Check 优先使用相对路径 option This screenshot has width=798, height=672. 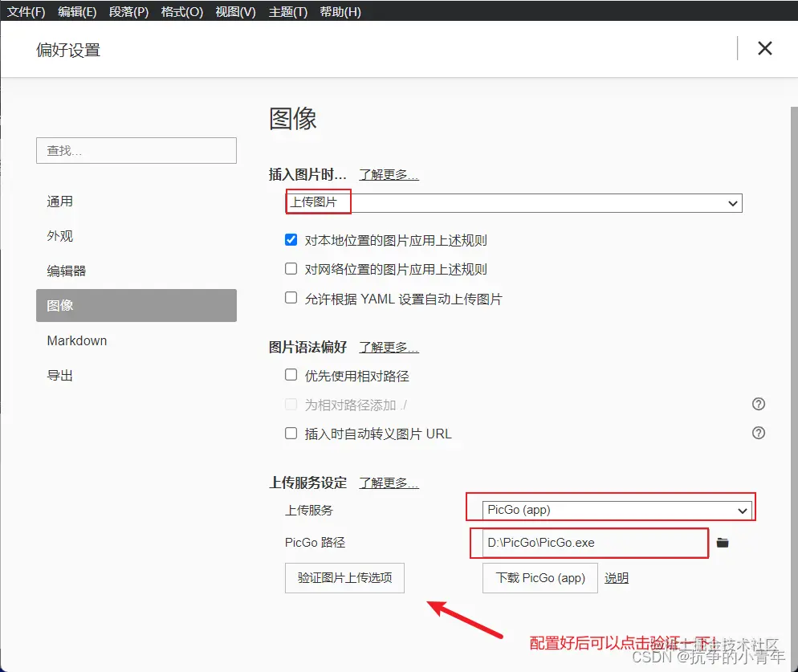291,375
